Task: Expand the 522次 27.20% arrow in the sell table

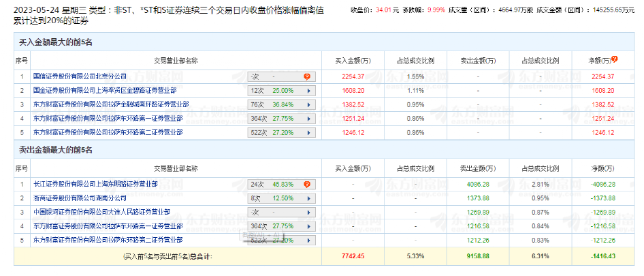Action: [308, 240]
